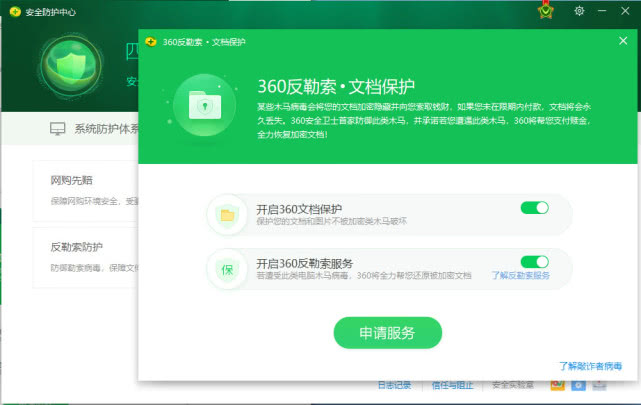
Task: Click the folder icon beside 开启360文档保护
Action: click(227, 215)
